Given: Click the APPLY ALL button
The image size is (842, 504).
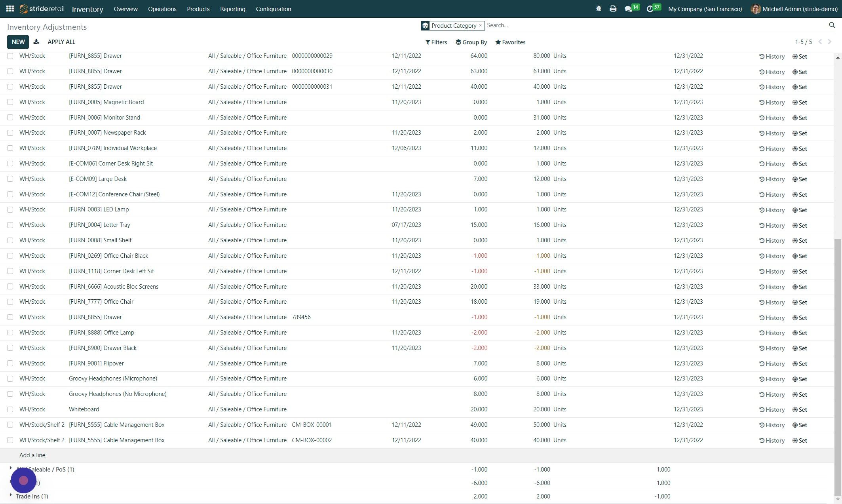Looking at the screenshot, I should (61, 42).
